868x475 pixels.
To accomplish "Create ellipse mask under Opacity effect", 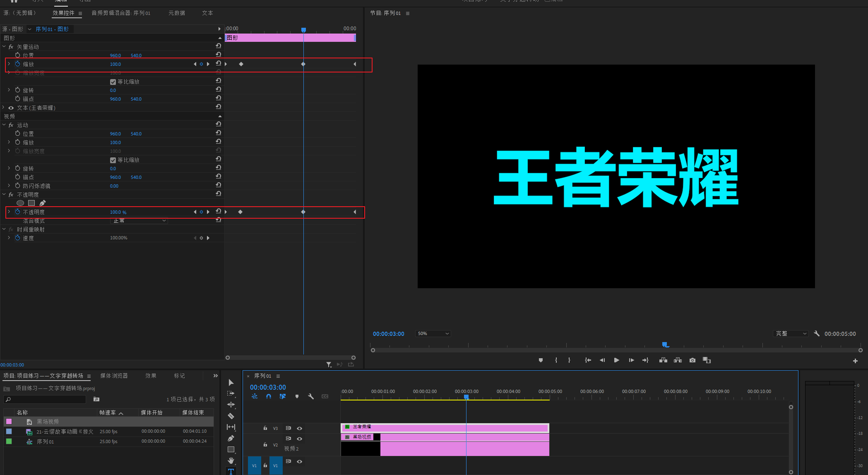I will click(20, 203).
